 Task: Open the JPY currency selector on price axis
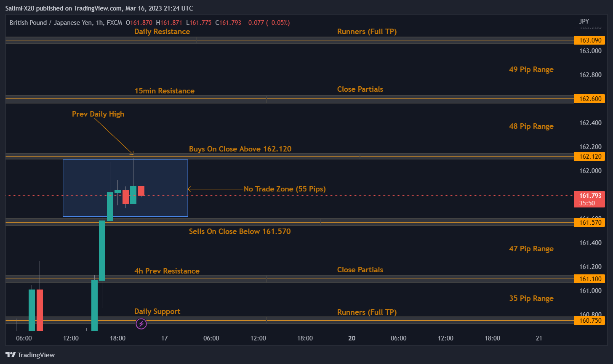click(x=584, y=21)
